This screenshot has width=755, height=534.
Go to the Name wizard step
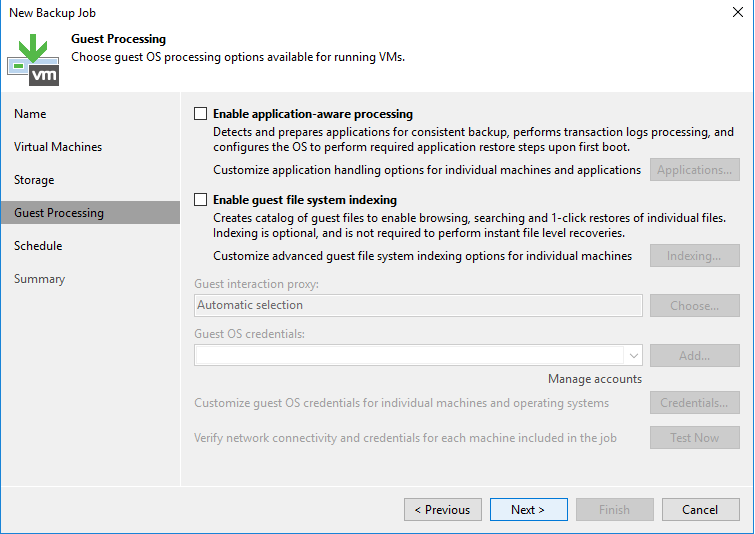[30, 114]
